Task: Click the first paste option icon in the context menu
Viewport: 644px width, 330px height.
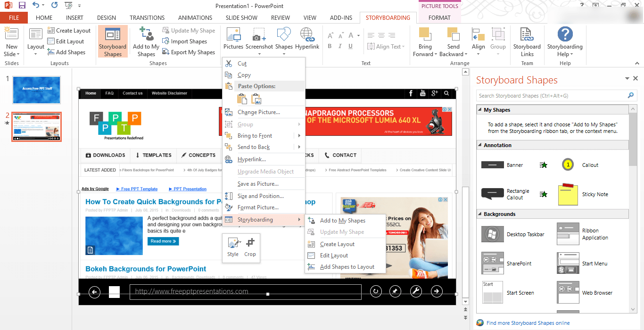Action: 242,99
